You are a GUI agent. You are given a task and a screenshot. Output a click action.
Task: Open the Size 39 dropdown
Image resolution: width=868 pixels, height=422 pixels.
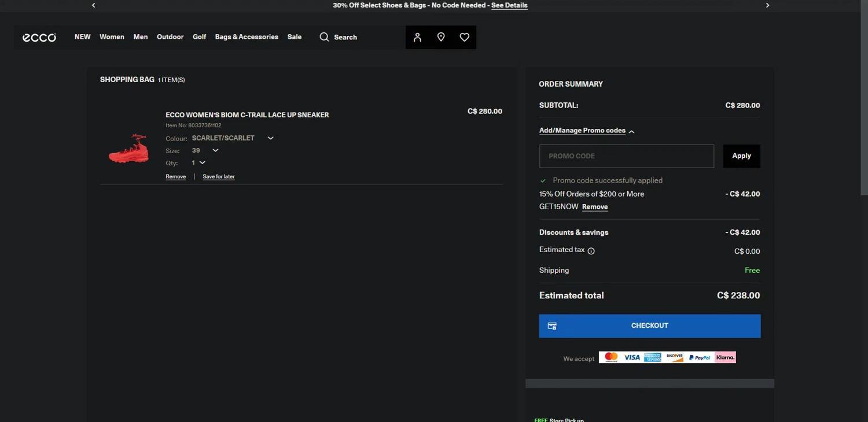tap(205, 150)
